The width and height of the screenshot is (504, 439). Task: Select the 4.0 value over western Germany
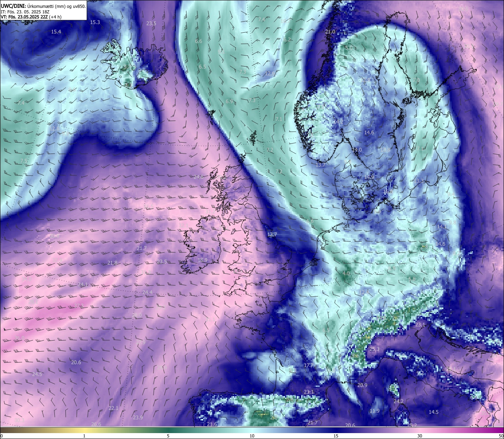click(346, 274)
